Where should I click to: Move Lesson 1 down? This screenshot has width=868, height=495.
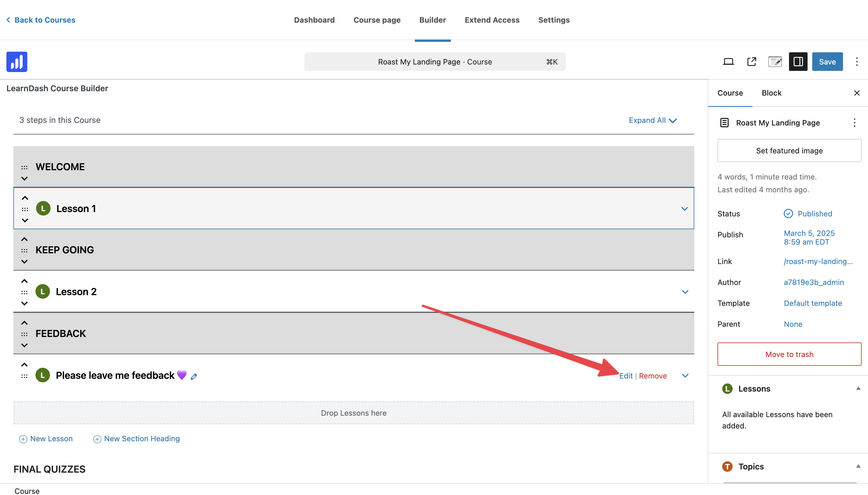click(25, 220)
